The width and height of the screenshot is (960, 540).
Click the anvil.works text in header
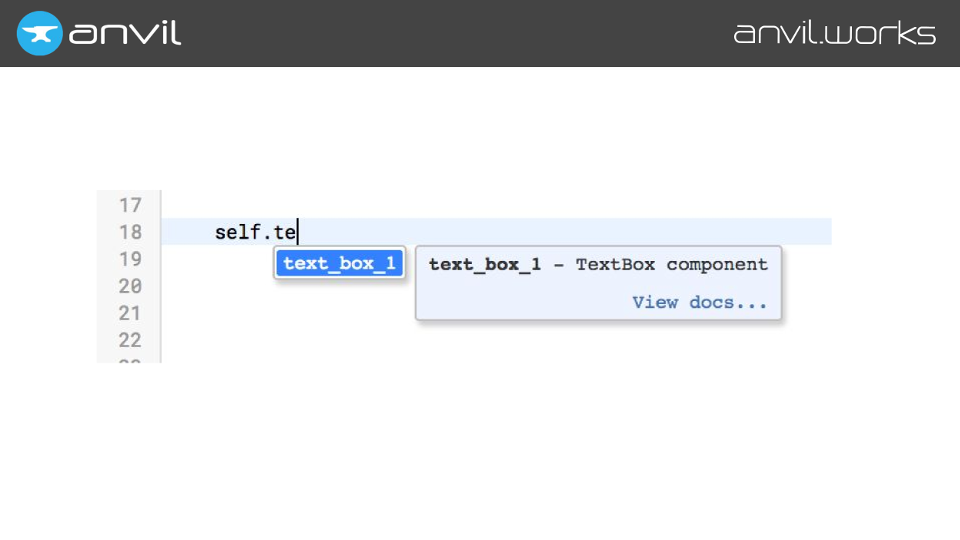point(834,33)
